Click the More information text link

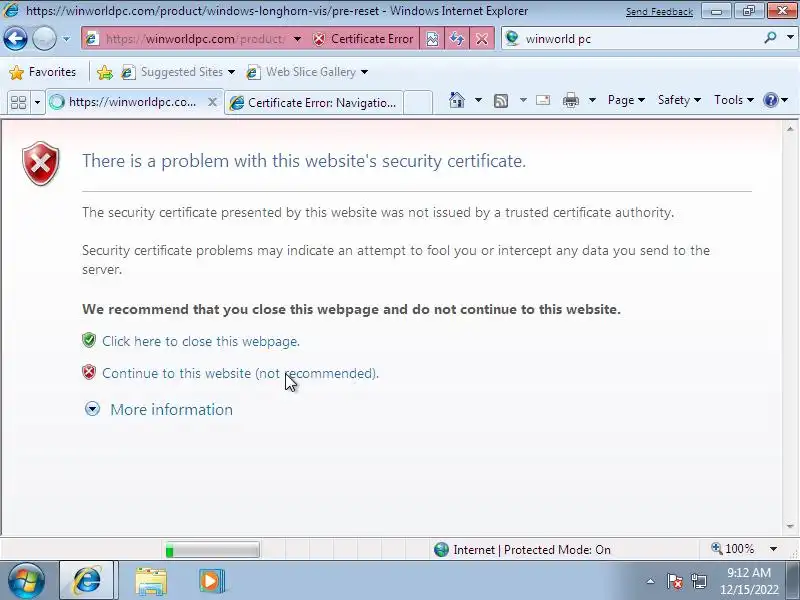171,410
